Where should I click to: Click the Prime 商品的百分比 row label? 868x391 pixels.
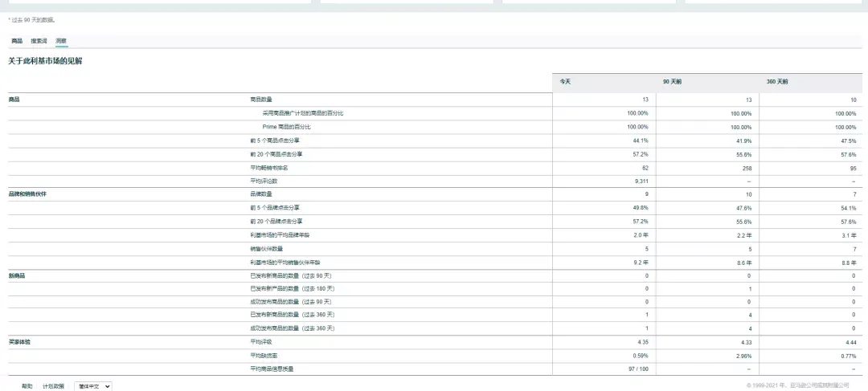287,127
